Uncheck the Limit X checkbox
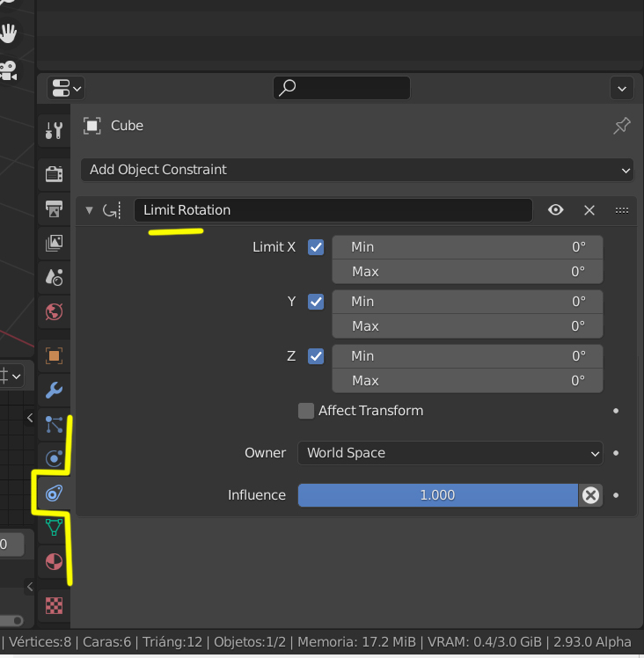 tap(316, 247)
